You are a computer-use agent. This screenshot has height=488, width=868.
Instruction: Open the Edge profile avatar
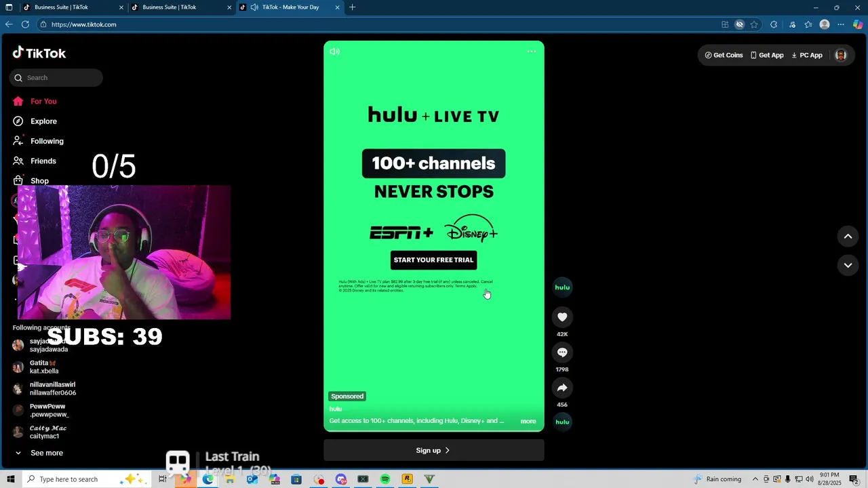[x=825, y=24]
